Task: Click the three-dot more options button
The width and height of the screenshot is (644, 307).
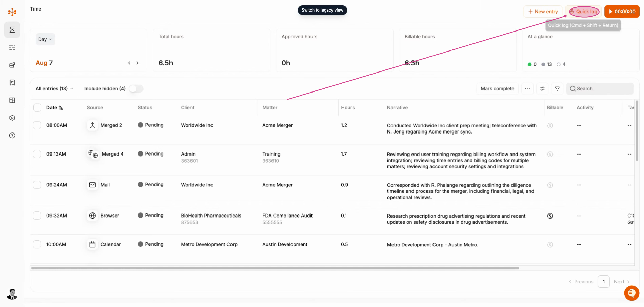Action: click(527, 89)
